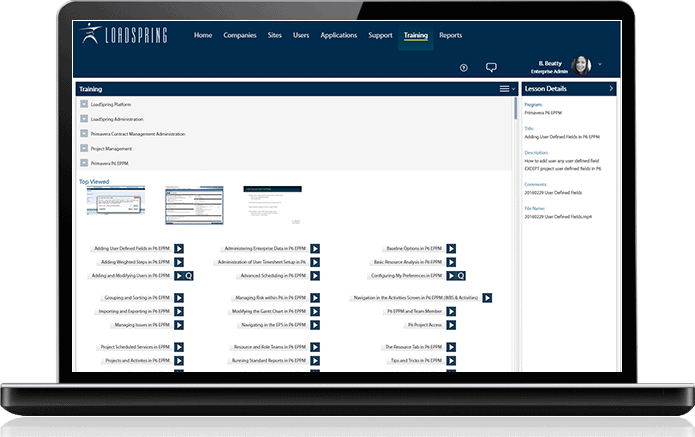Open quiz icon for Adding and Modifying Users

pos(188,276)
